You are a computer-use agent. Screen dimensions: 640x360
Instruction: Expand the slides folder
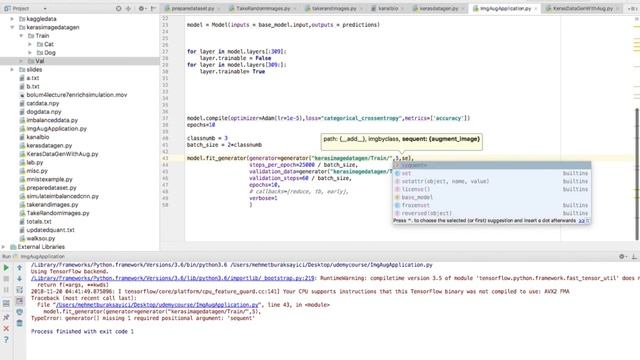pos(12,70)
